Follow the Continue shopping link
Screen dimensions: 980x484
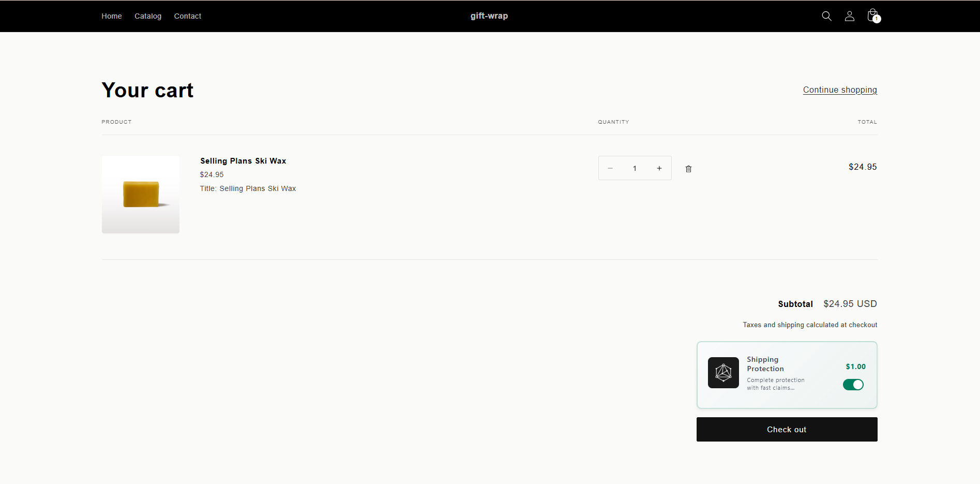point(839,90)
